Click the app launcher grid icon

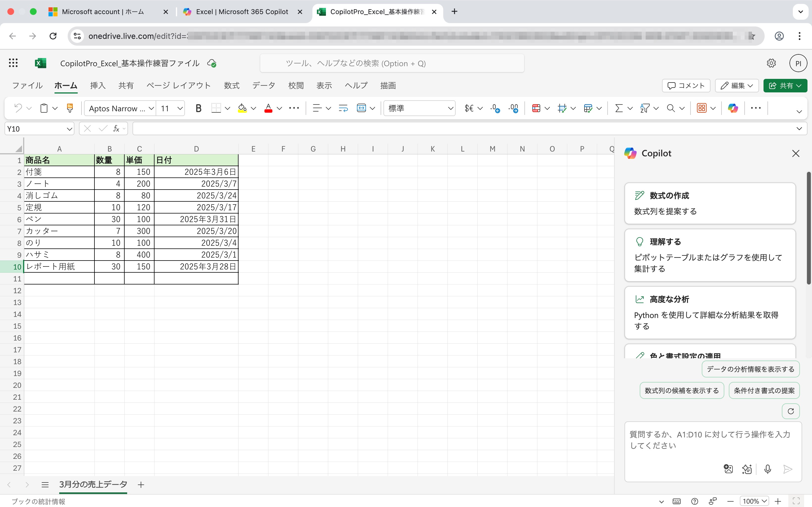tap(13, 63)
